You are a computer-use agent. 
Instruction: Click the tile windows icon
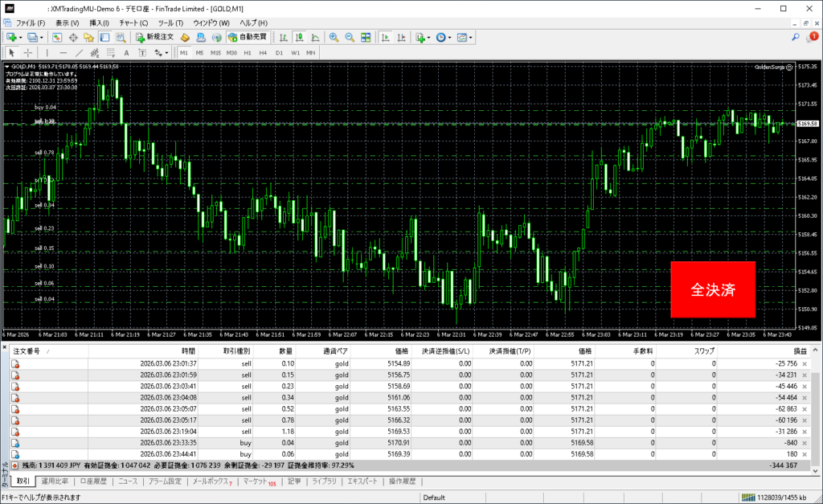(x=366, y=38)
